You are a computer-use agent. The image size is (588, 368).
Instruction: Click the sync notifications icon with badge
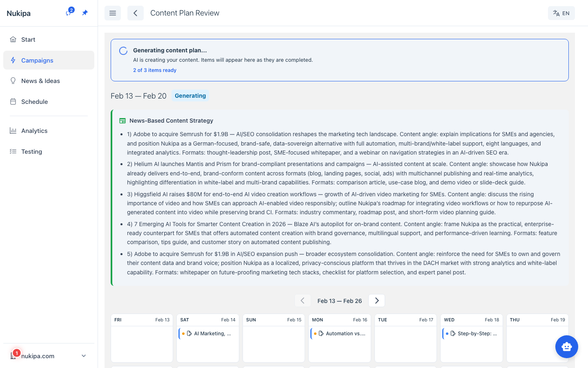pyautogui.click(x=69, y=13)
